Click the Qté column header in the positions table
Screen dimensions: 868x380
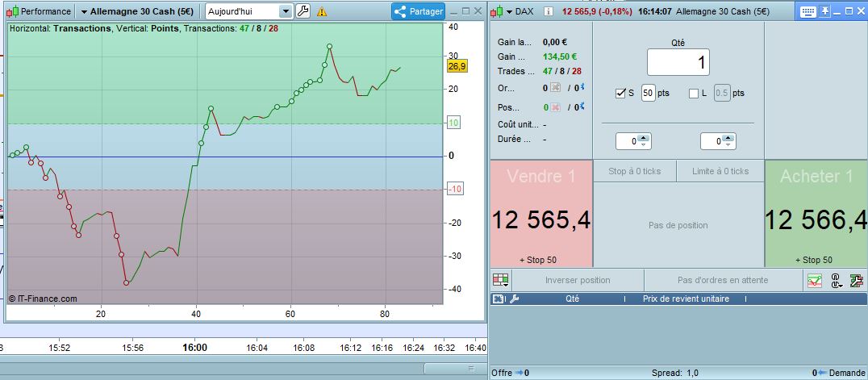[573, 299]
